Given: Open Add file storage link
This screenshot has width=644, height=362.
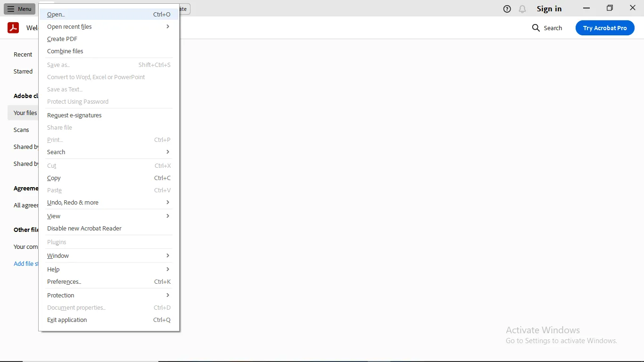Looking at the screenshot, I should click(x=26, y=263).
